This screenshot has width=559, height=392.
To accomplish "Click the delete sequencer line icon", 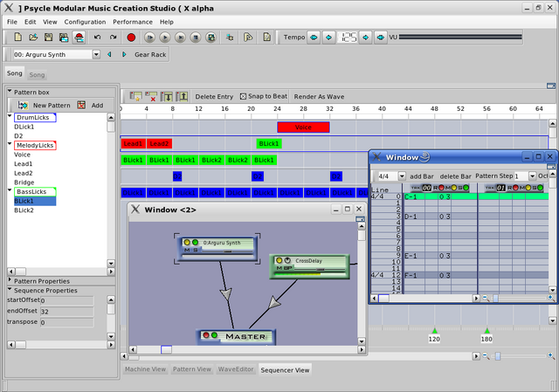I will click(151, 97).
